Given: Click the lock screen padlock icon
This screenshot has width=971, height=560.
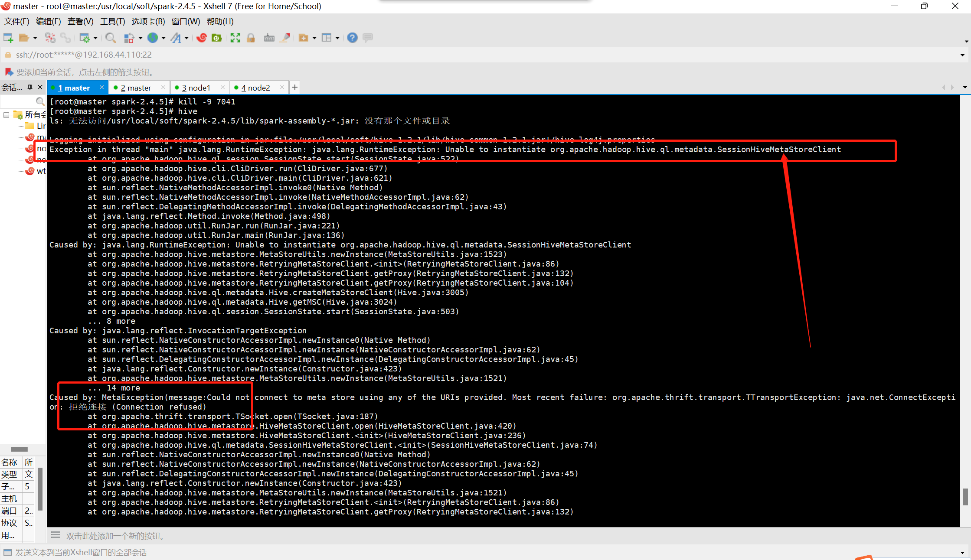Looking at the screenshot, I should (x=251, y=38).
